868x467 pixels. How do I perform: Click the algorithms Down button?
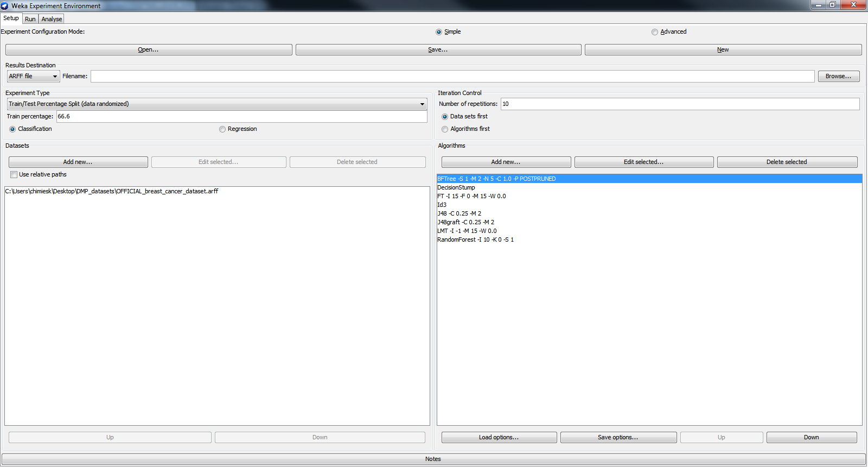point(812,437)
